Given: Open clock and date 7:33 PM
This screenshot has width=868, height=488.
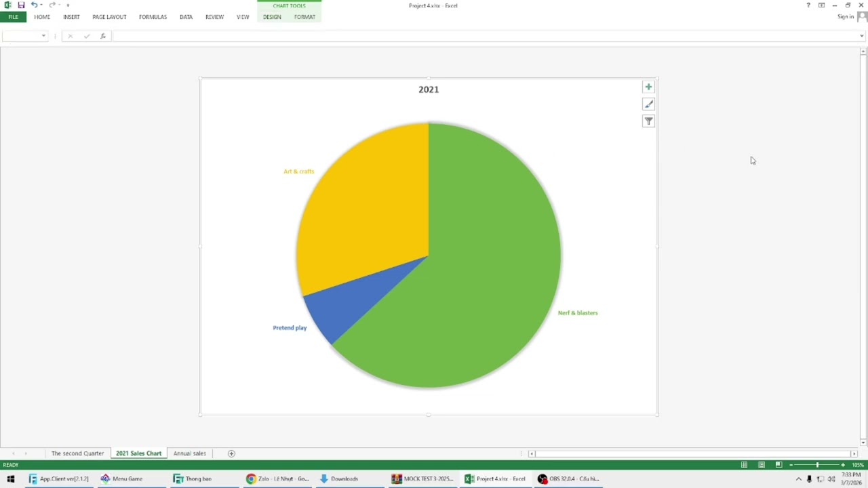Looking at the screenshot, I should (851, 479).
